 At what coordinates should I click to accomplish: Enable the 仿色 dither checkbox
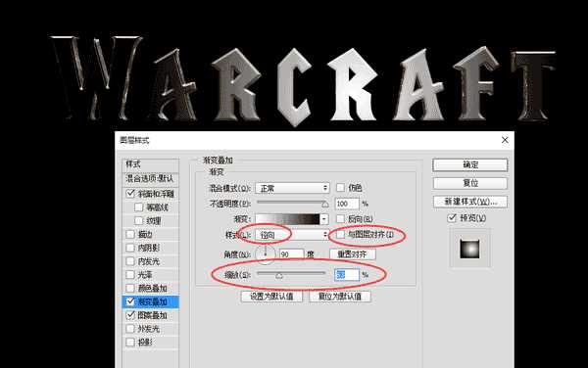[x=340, y=188]
